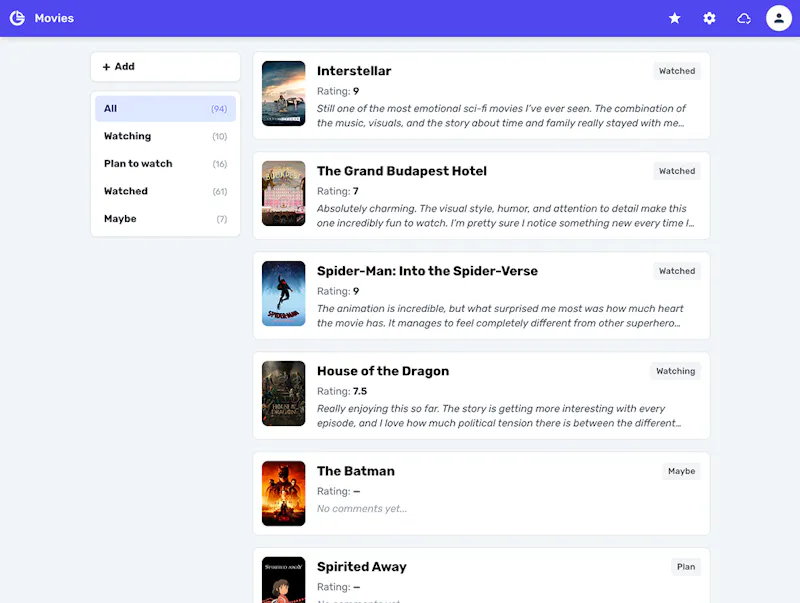
Task: Open the Interstellar poster thumbnail
Action: coord(284,93)
